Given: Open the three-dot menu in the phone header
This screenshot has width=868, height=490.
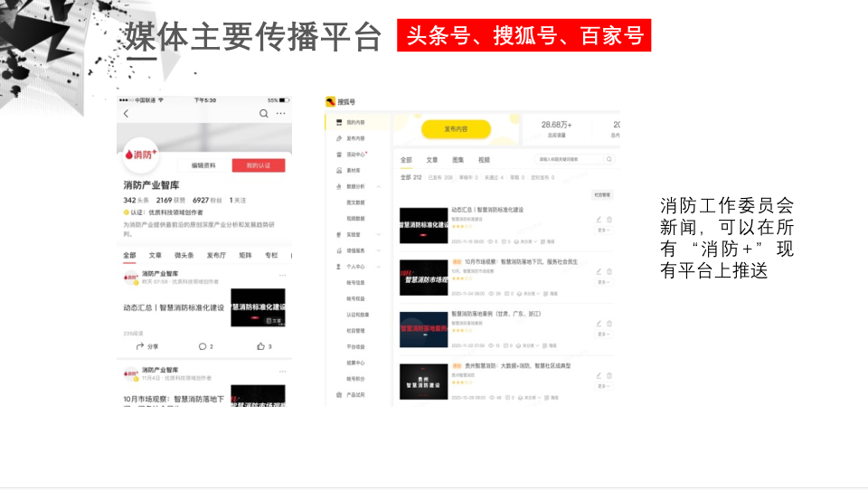Looking at the screenshot, I should tap(280, 114).
